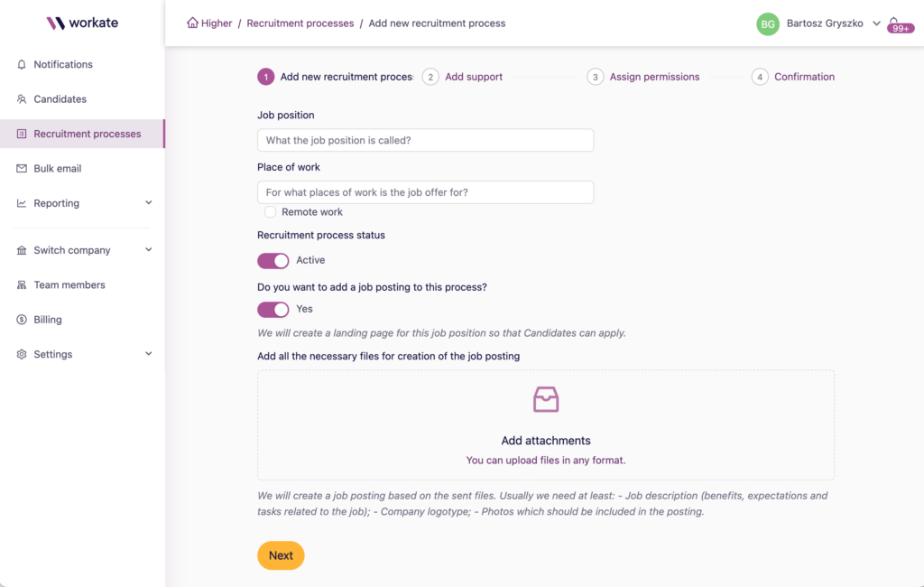Click the workate logo

(x=82, y=23)
